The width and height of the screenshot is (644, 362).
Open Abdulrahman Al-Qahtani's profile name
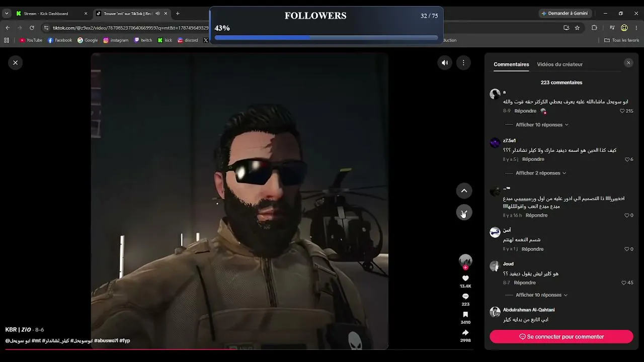(x=529, y=310)
